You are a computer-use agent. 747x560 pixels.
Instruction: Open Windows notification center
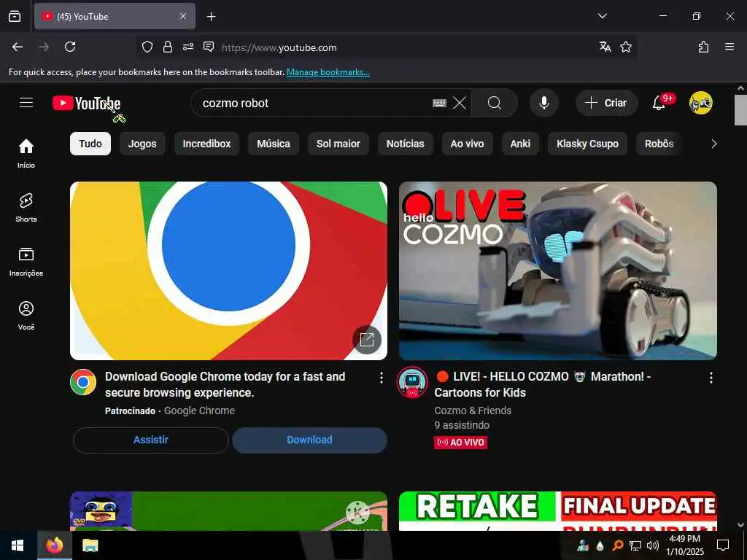tap(723, 545)
